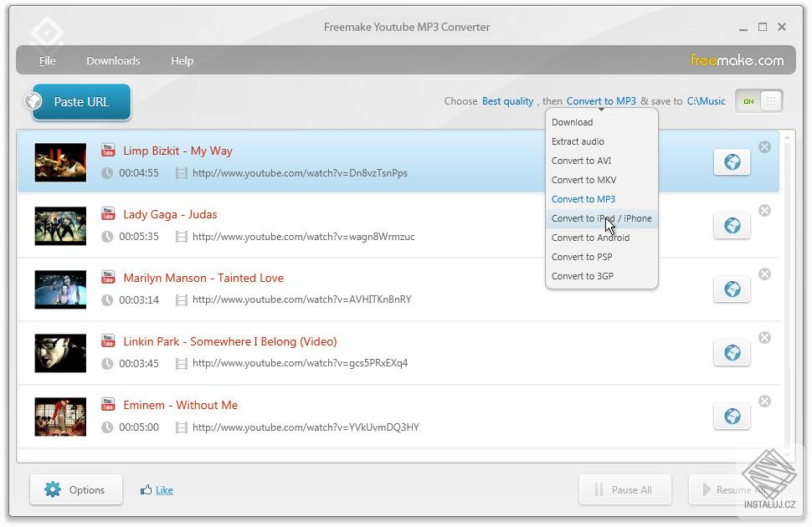This screenshot has width=812, height=527.
Task: Click the thumbs-up Like icon
Action: click(149, 489)
